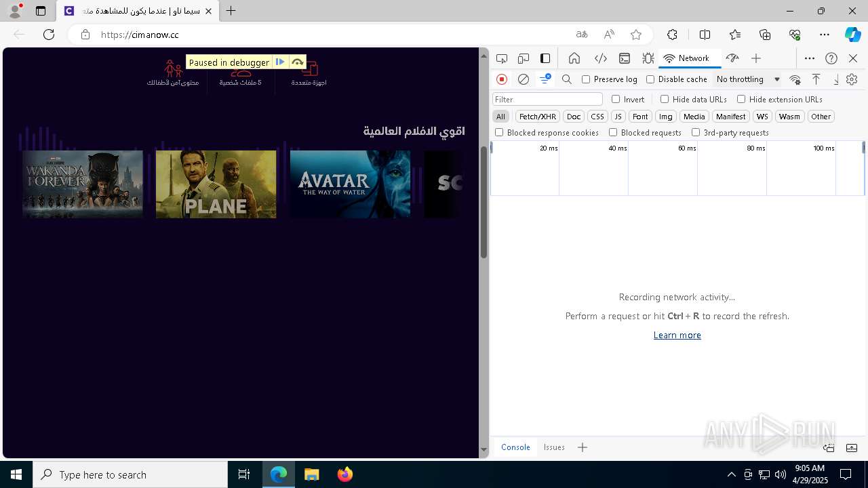Open the Learn more link
Screen dimensions: 868x488
pyautogui.click(x=677, y=335)
